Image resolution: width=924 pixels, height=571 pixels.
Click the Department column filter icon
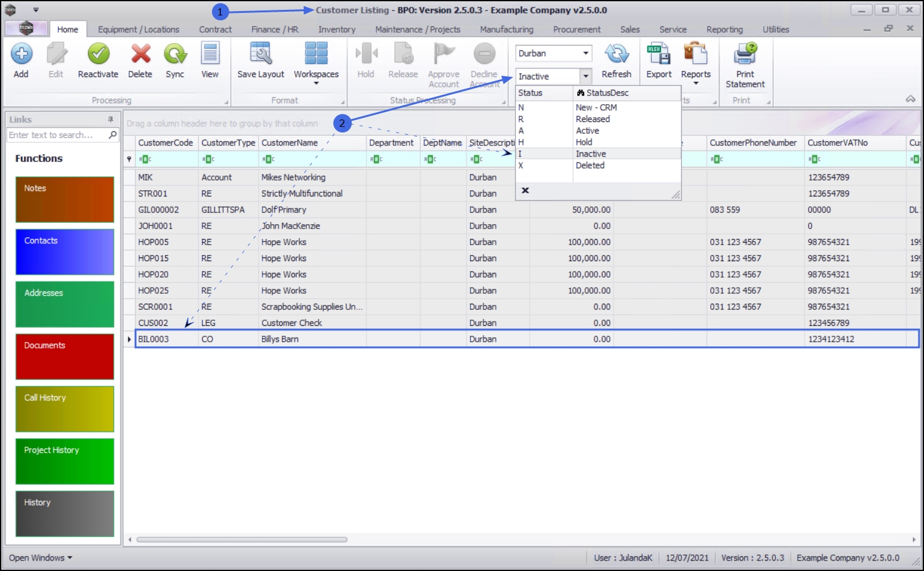click(x=376, y=159)
